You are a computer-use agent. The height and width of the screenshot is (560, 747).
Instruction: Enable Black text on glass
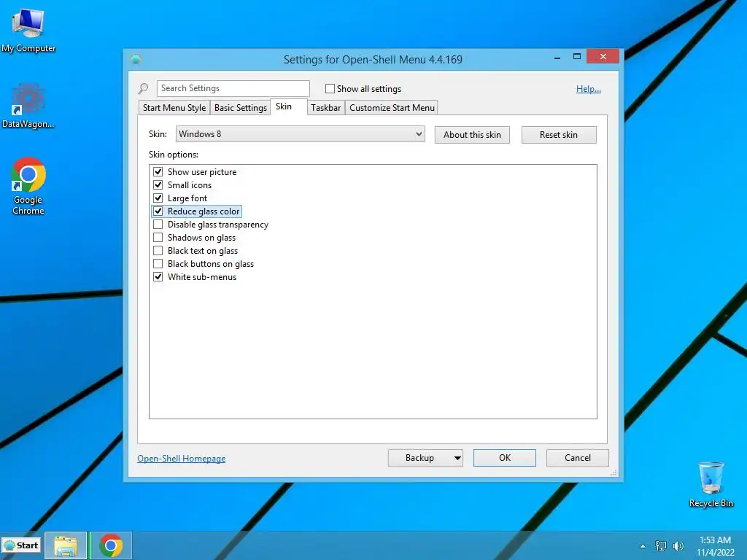(158, 251)
